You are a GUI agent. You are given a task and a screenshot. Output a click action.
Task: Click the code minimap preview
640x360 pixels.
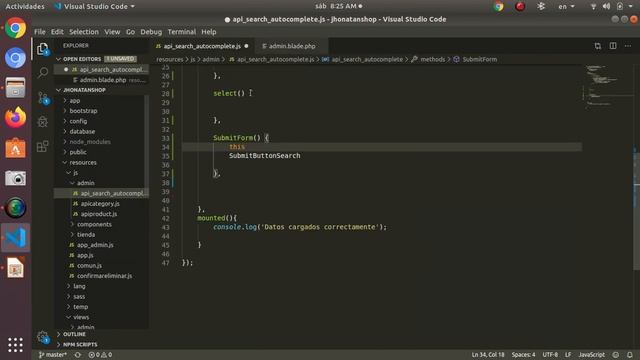pyautogui.click(x=608, y=87)
